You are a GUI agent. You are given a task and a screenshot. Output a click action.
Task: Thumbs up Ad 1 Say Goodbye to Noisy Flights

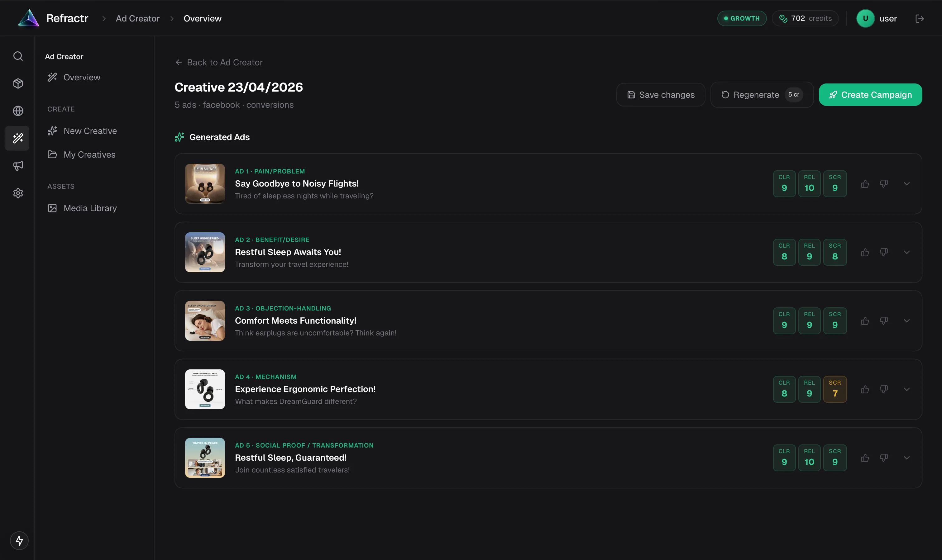tap(865, 184)
